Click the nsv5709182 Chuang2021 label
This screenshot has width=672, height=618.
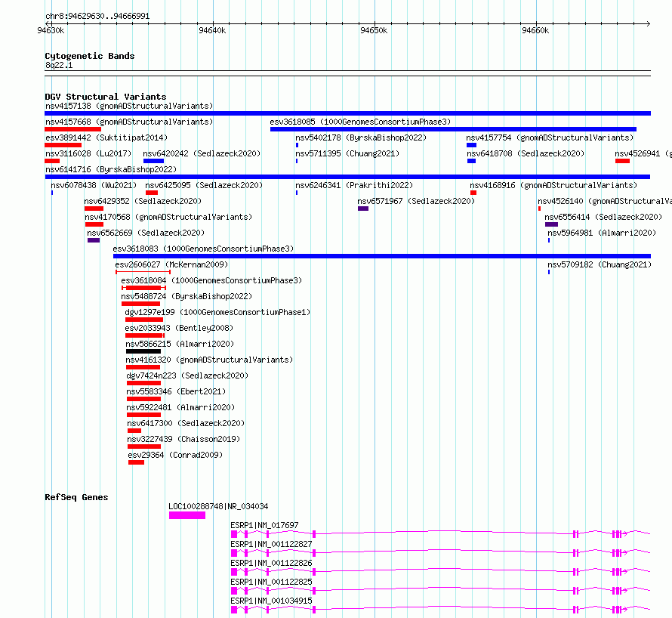pos(600,264)
